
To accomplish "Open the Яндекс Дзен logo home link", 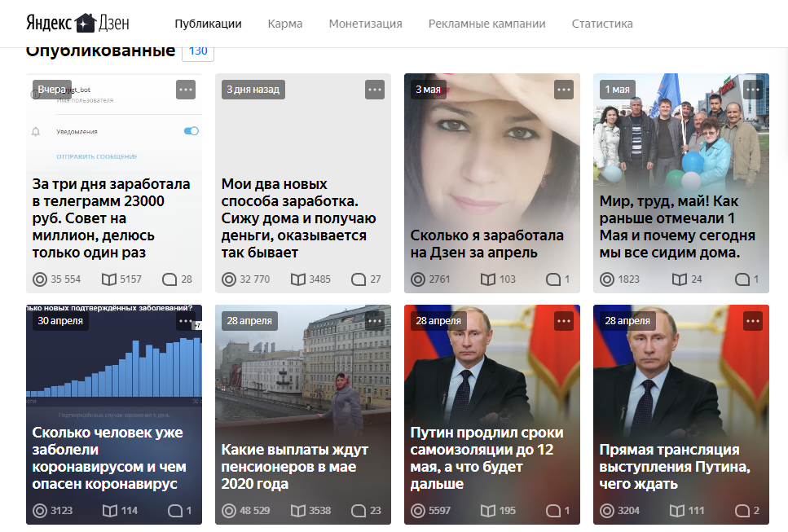I will click(78, 23).
